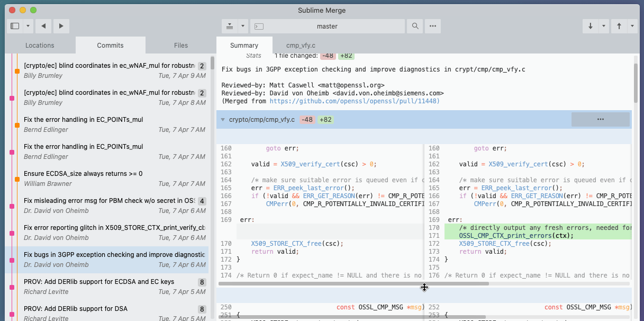644x321 pixels.
Task: Switch to the Locations tab
Action: point(39,45)
